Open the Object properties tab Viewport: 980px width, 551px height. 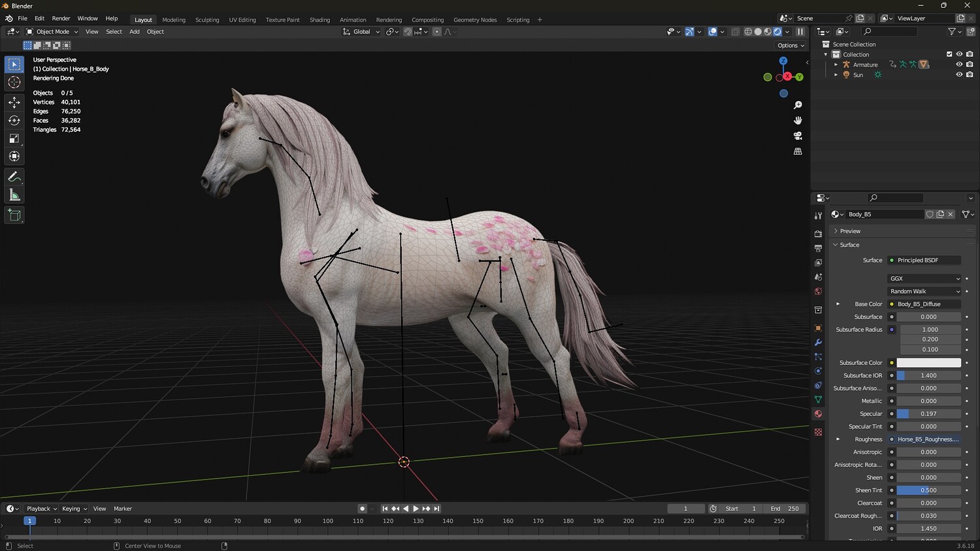tap(818, 328)
